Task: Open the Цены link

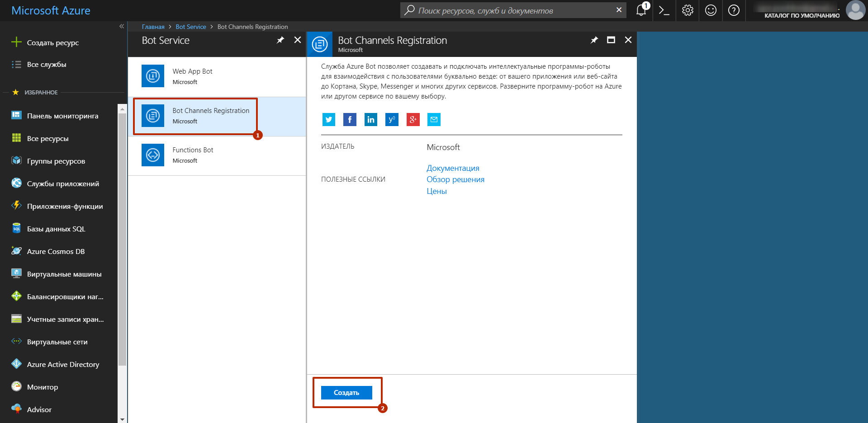Action: pyautogui.click(x=436, y=191)
